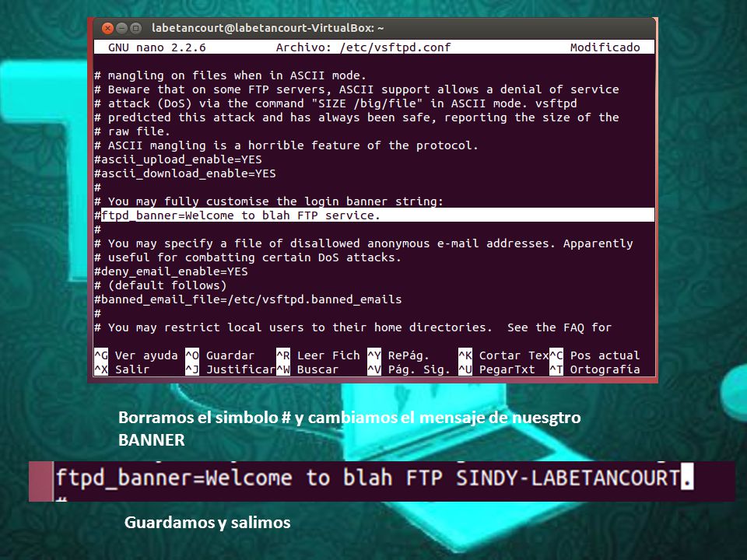The image size is (747, 560).
Task: Click the "^R Leer Fich" shortcut
Action: (x=318, y=355)
